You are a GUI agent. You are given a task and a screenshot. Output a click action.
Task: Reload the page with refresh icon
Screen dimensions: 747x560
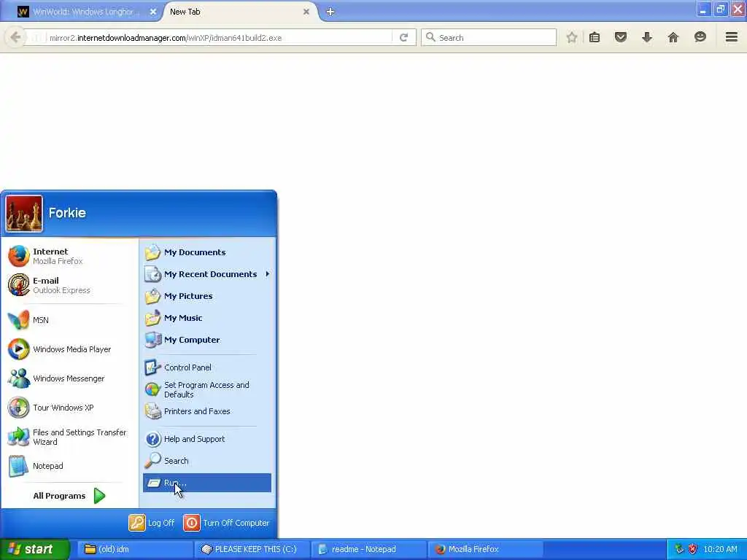[x=404, y=38]
